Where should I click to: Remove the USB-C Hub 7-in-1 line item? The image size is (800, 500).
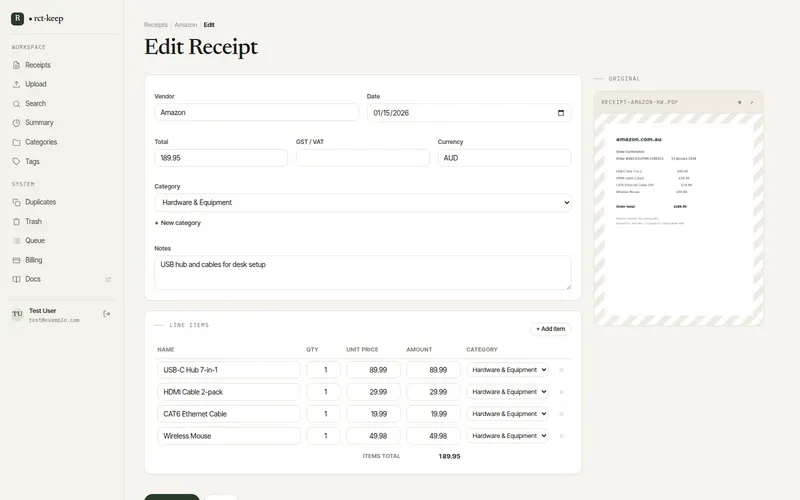[561, 370]
